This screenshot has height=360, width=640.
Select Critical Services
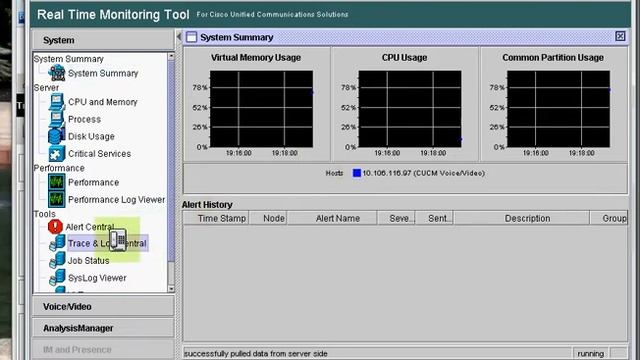click(x=99, y=154)
